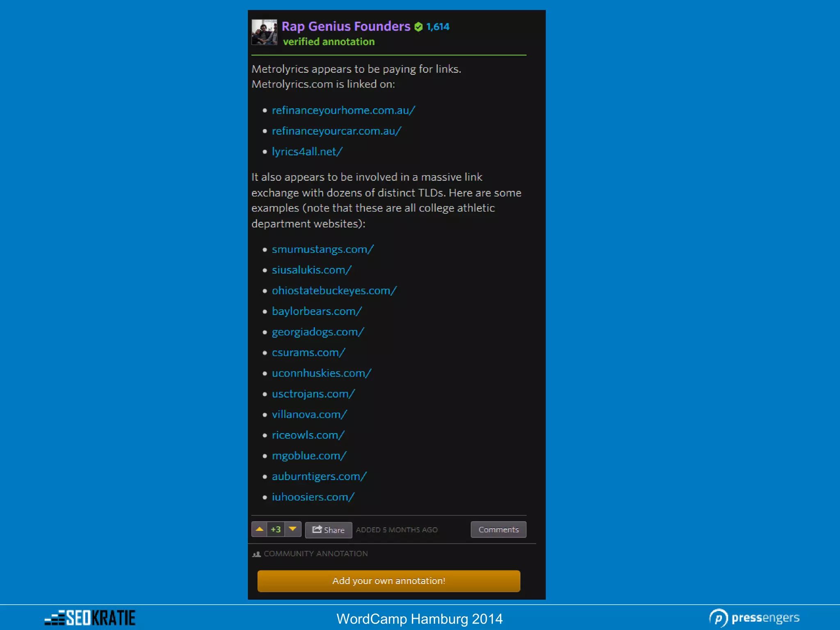Open georgiadogs.com link

pyautogui.click(x=318, y=332)
